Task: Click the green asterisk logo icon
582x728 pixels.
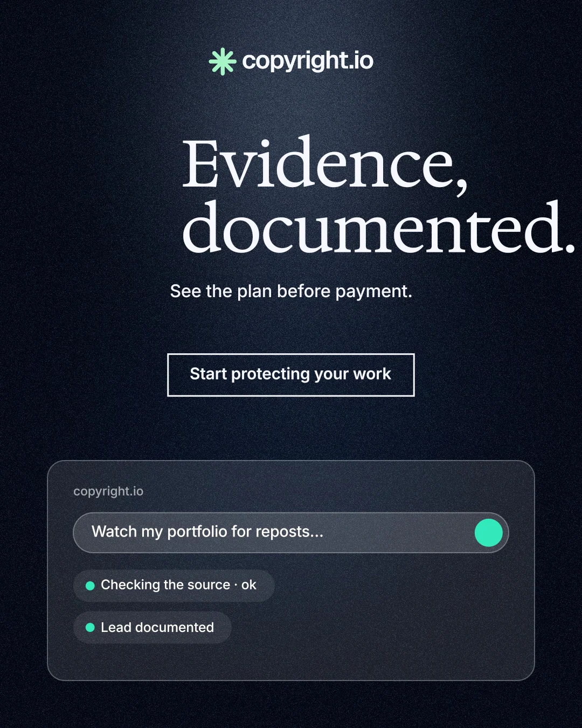Action: (x=223, y=61)
